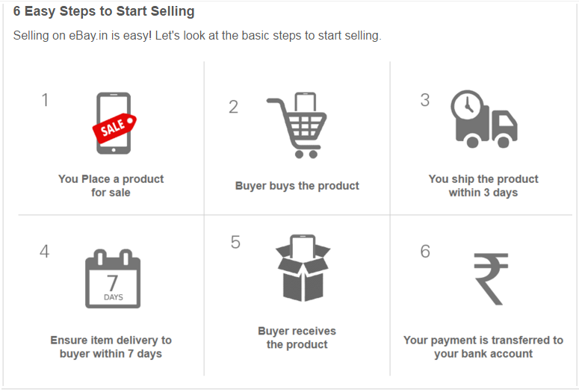Select the '6 Easy Steps to Start Selling' heading
Viewport: 579px width, 392px height.
[104, 11]
